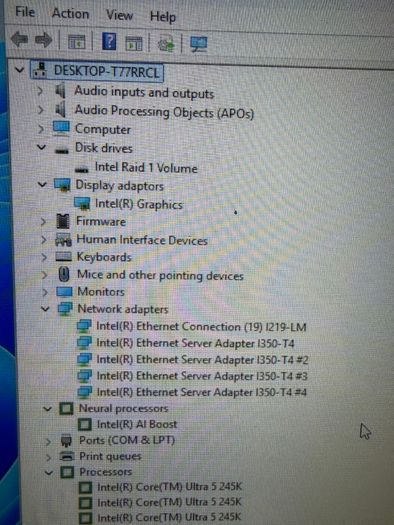Select the Intel(R) Graphics entry
The height and width of the screenshot is (525, 394).
139,204
